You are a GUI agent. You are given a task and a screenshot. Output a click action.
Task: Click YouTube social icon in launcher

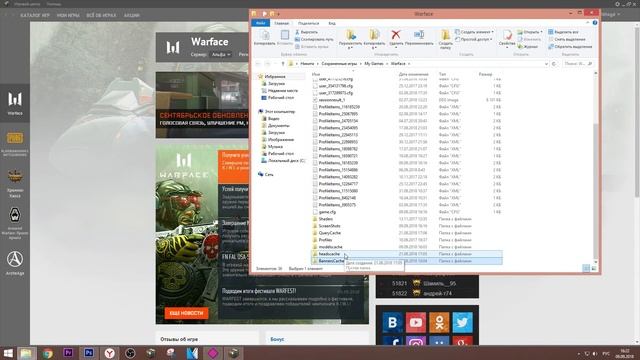tap(416, 322)
